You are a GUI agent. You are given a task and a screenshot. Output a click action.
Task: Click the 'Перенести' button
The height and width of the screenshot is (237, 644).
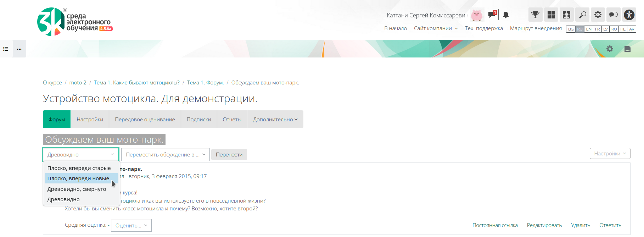229,155
